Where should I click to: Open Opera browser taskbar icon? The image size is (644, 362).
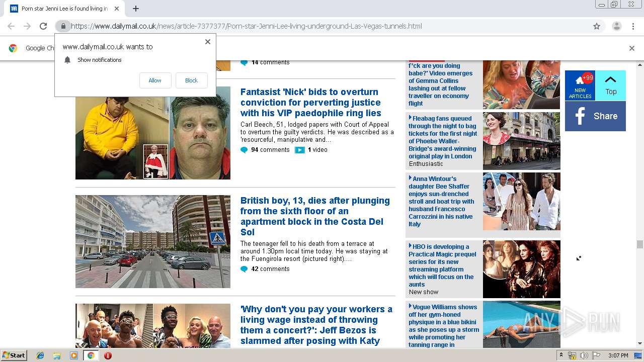(x=108, y=355)
